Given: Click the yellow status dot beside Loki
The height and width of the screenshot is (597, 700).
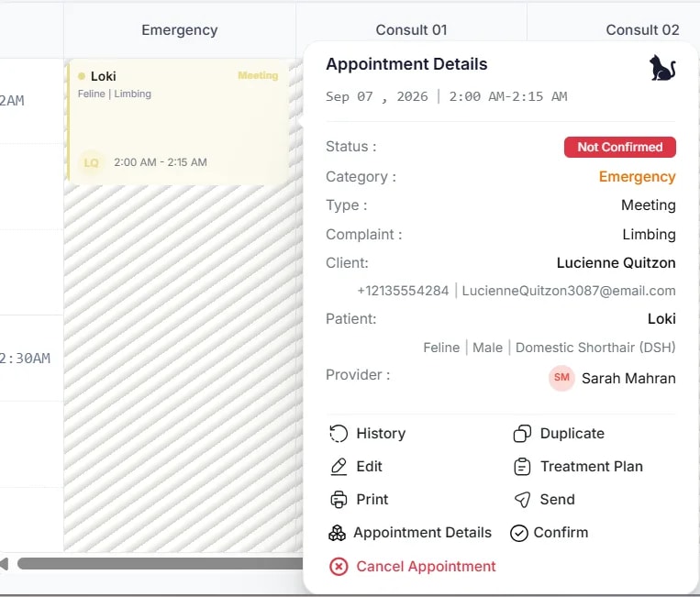Looking at the screenshot, I should click(82, 76).
